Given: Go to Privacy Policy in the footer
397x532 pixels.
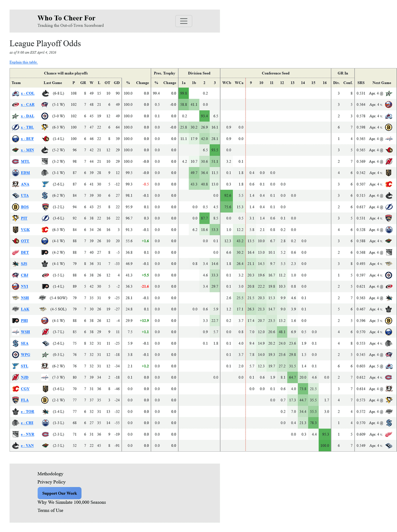Looking at the screenshot, I should click(x=51, y=482).
